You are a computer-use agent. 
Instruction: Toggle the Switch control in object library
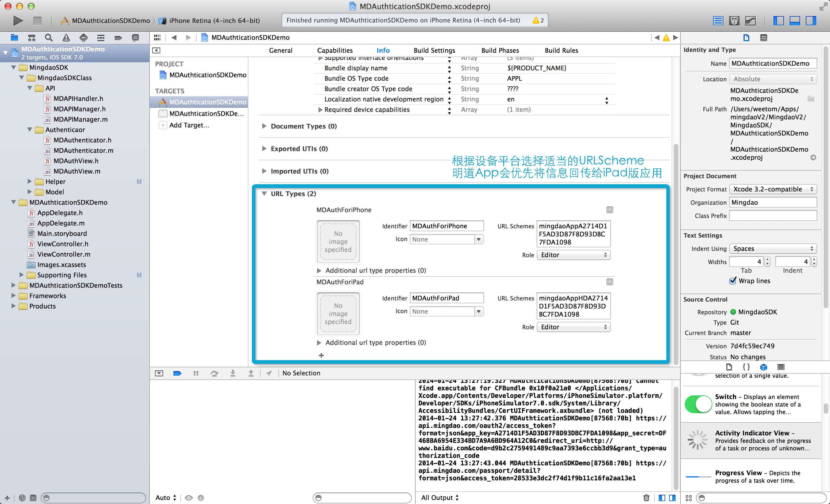pyautogui.click(x=698, y=404)
